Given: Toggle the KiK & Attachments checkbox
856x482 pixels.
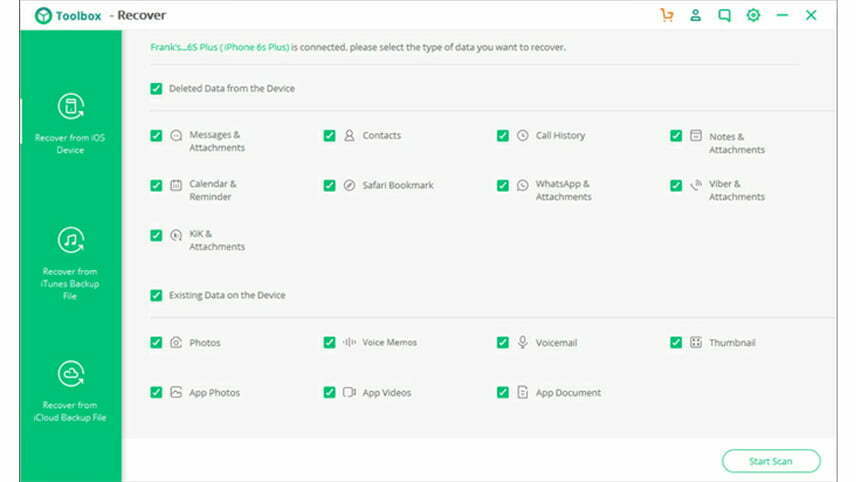Looking at the screenshot, I should (x=156, y=235).
